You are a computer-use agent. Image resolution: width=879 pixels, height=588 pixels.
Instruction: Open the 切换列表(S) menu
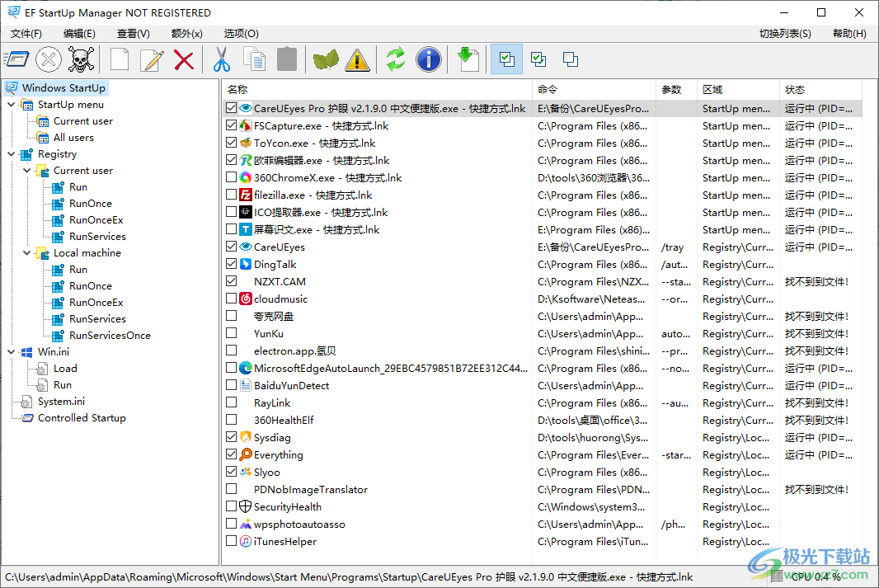coord(785,34)
